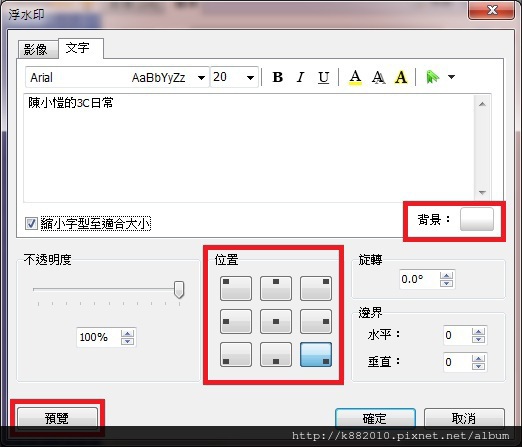Set watermark position to bottom-left
This screenshot has height=447, width=522.
tap(236, 355)
